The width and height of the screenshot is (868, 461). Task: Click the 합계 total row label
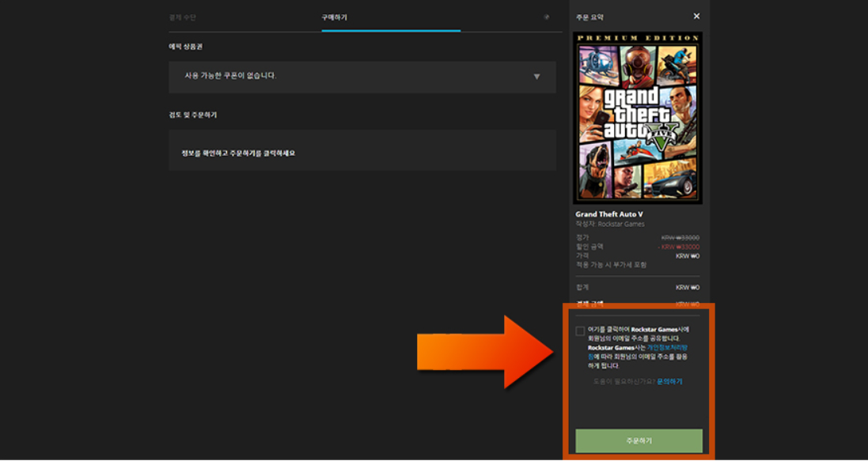tap(582, 287)
